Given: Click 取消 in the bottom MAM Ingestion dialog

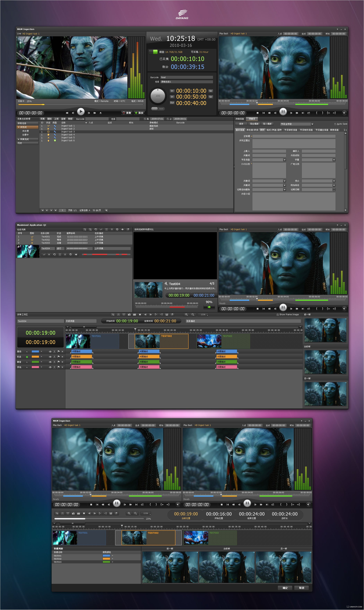Looking at the screenshot, I should coord(302,588).
